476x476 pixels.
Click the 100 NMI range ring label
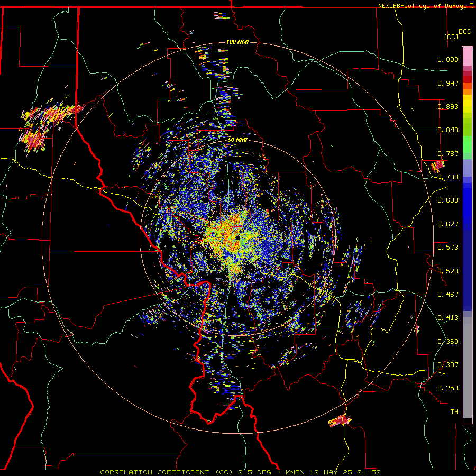237,42
